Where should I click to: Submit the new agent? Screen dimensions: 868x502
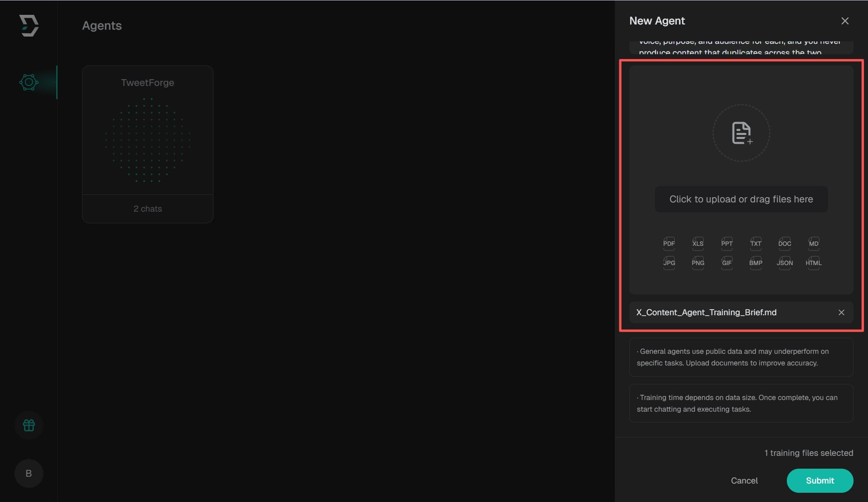pos(819,480)
